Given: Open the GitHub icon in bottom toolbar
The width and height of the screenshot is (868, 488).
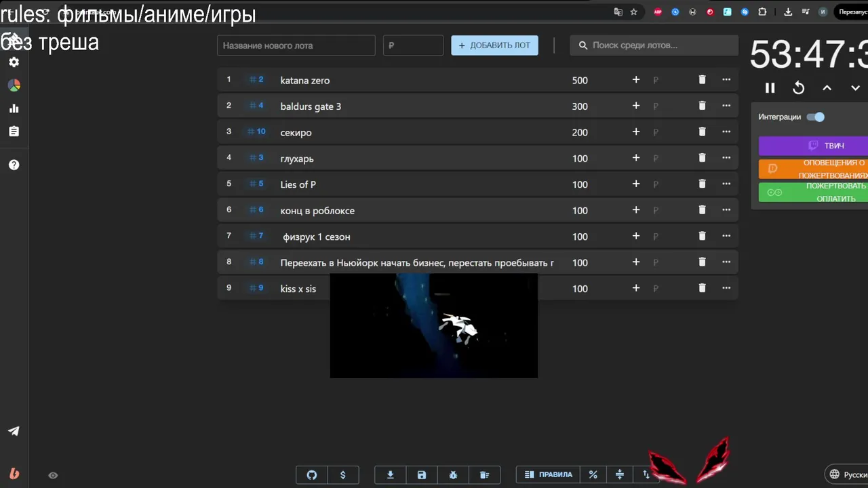Looking at the screenshot, I should 312,475.
